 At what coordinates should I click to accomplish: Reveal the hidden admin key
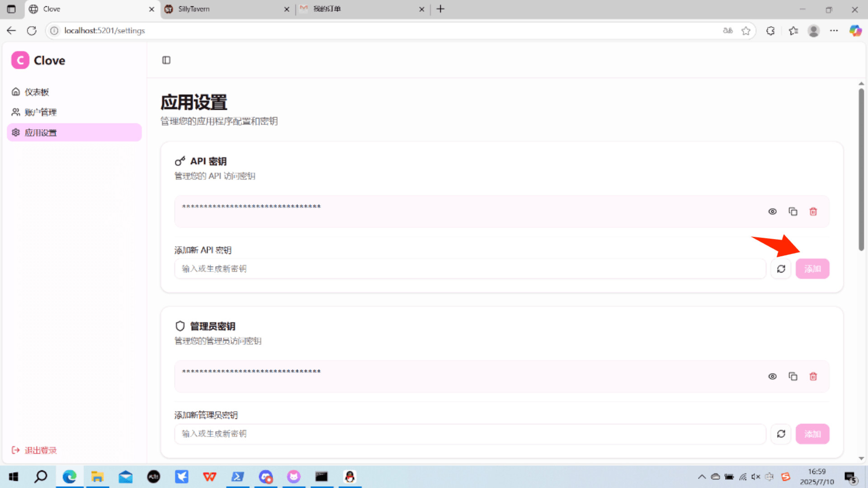772,376
